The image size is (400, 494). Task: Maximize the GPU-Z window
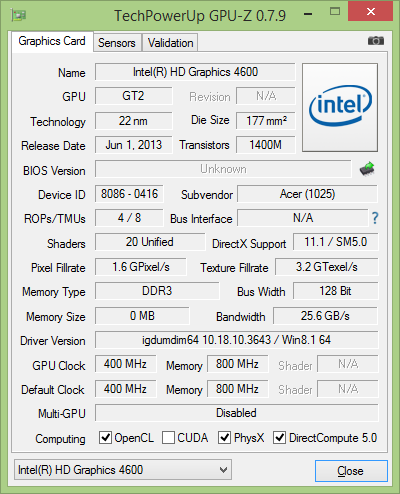[x=335, y=12]
